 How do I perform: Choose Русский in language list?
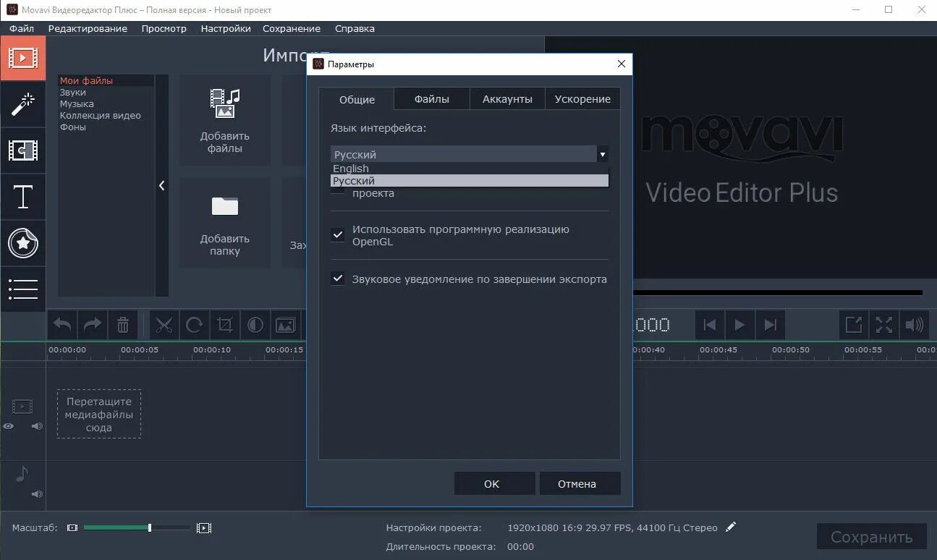[470, 181]
